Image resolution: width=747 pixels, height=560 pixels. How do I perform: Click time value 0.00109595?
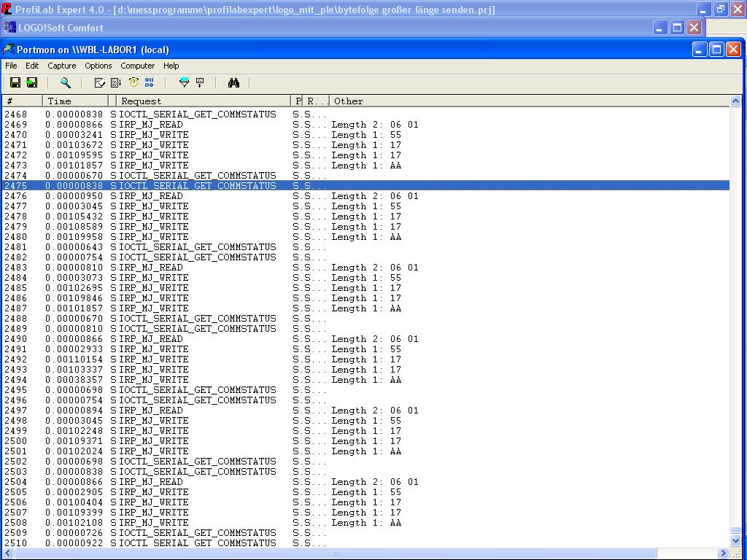74,155
